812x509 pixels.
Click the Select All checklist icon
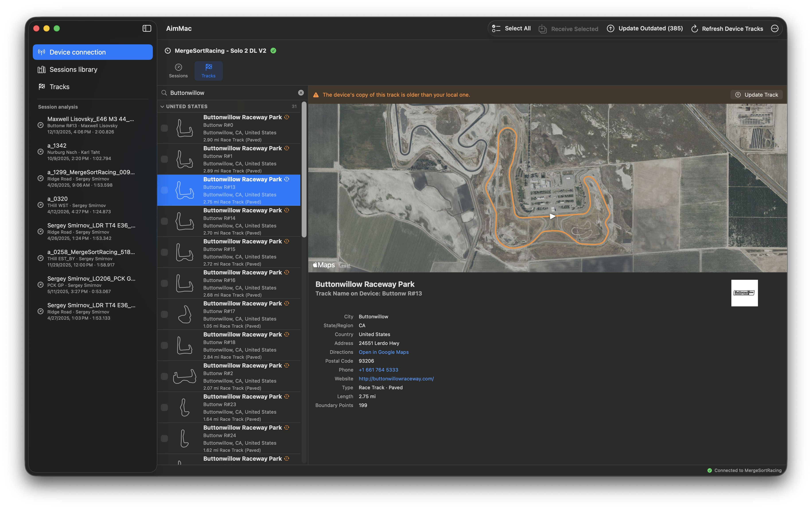point(496,29)
